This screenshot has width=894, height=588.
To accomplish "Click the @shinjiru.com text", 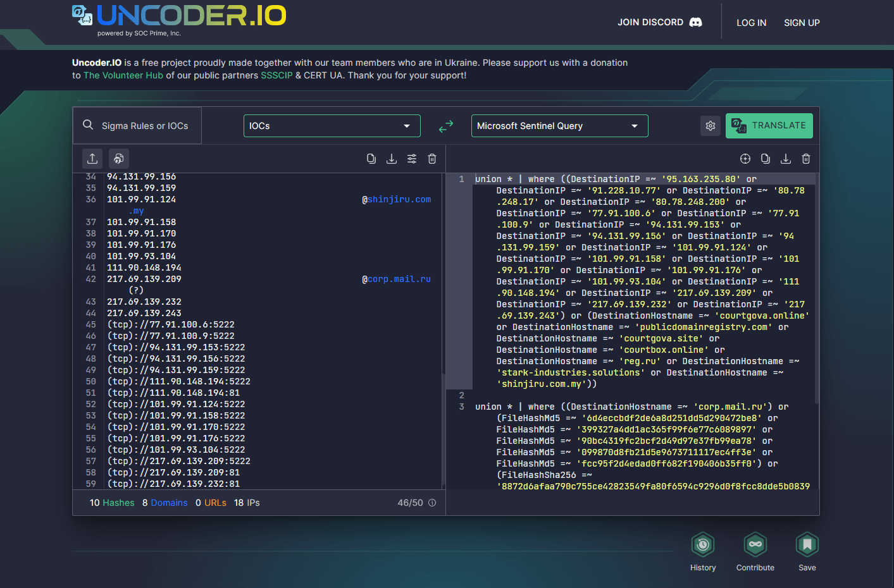I will pyautogui.click(x=396, y=199).
